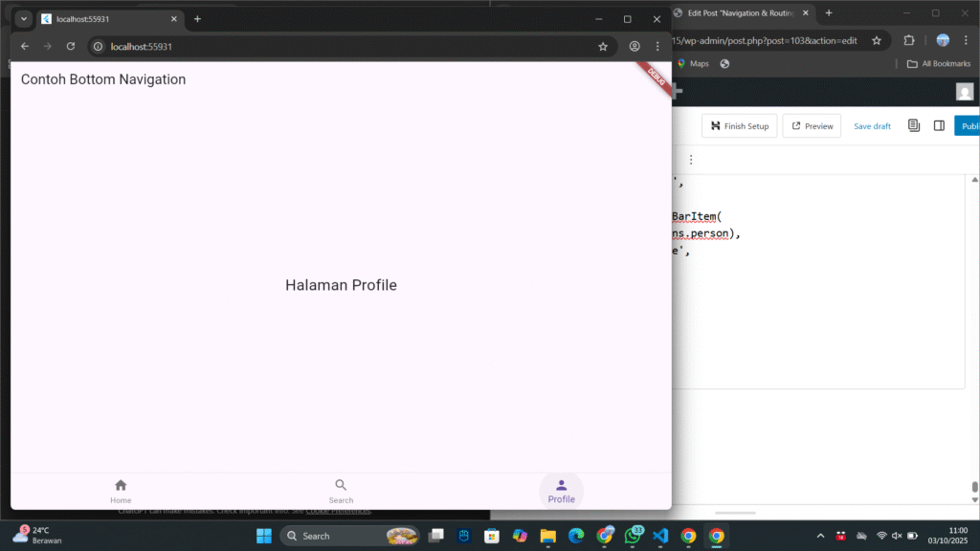
Task: Click the Save draft link
Action: pyautogui.click(x=872, y=126)
